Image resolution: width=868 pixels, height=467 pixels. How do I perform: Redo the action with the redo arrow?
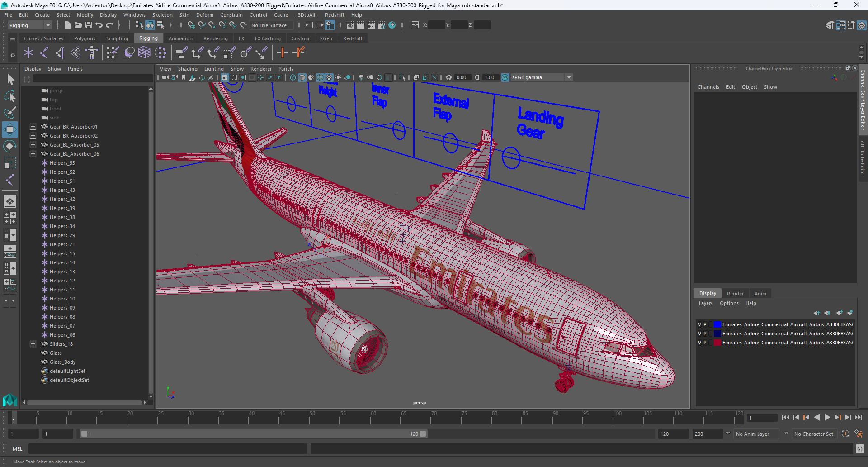coord(109,25)
